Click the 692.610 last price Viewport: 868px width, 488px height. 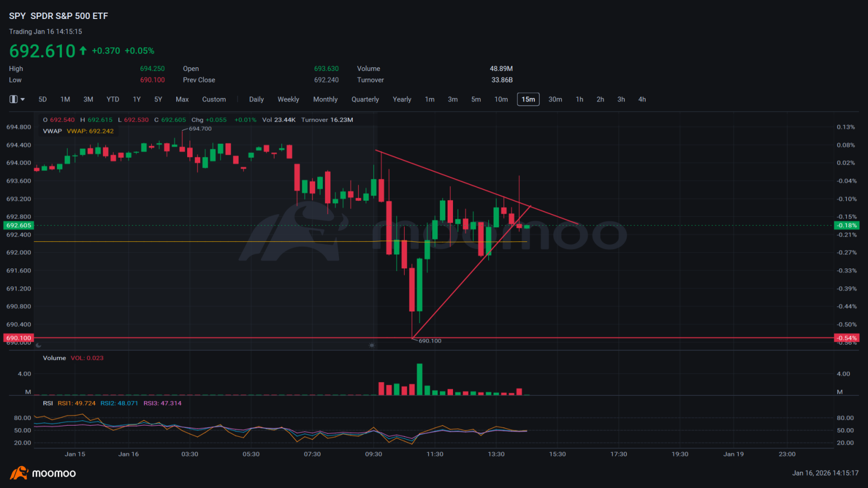pos(42,51)
